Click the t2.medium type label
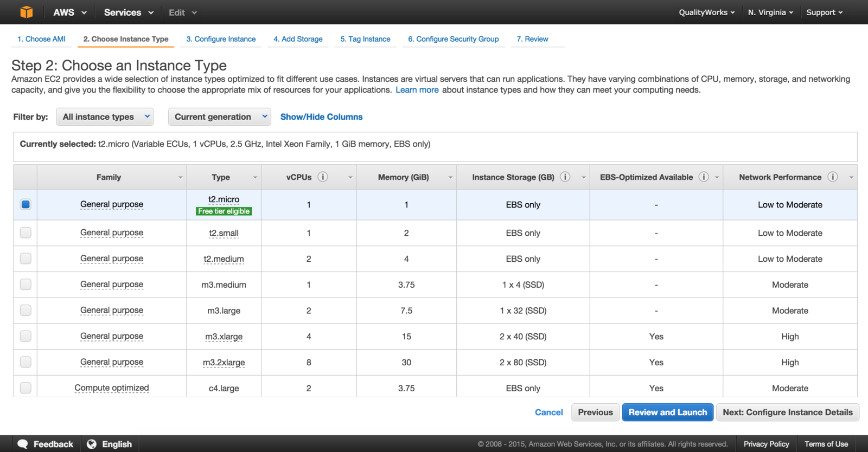The height and width of the screenshot is (452, 868). (x=224, y=259)
